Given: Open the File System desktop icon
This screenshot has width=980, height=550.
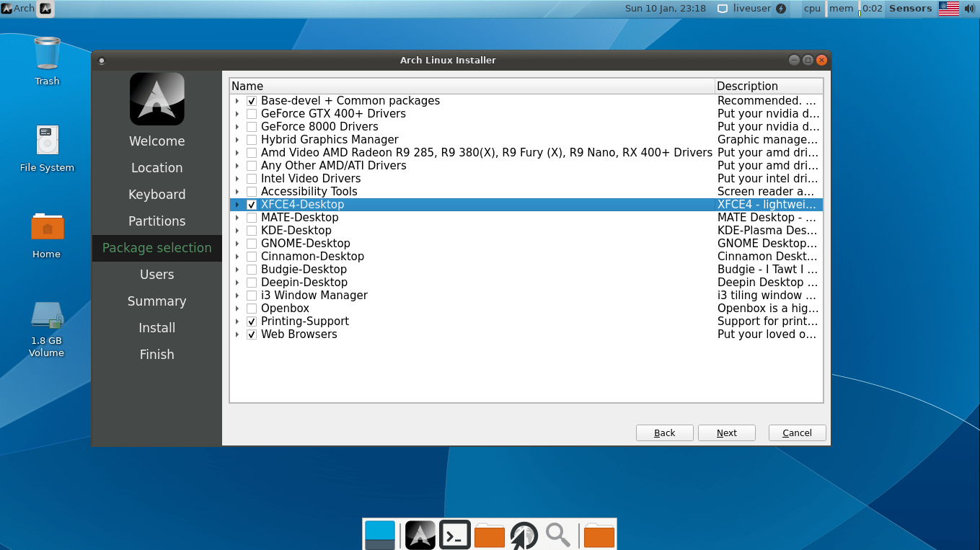Looking at the screenshot, I should (x=47, y=141).
